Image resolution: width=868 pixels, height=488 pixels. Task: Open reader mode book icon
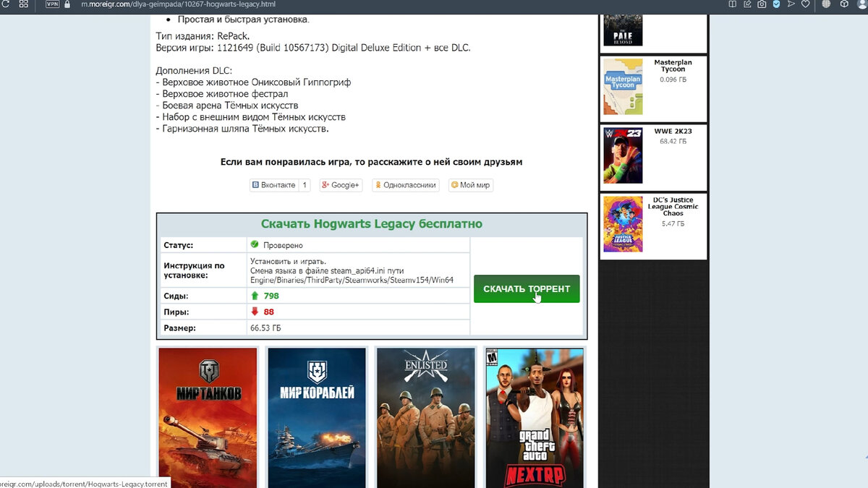click(x=733, y=4)
